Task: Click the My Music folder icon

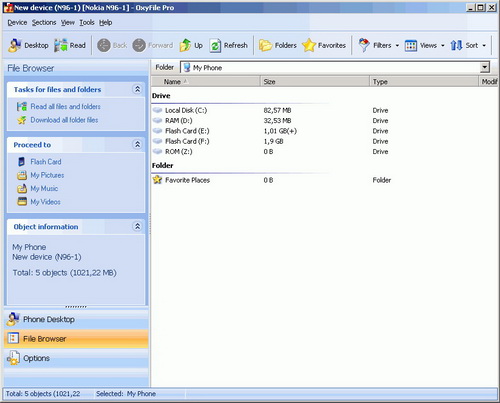Action: pyautogui.click(x=22, y=188)
